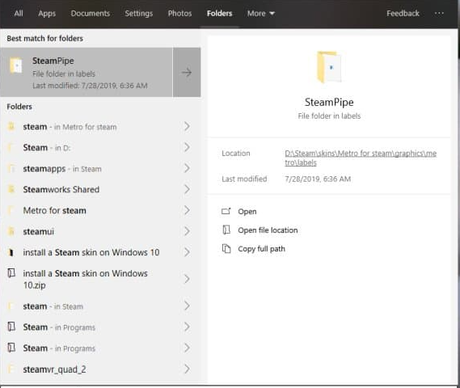Click the Open action icon
The width and height of the screenshot is (460, 388).
tap(226, 211)
